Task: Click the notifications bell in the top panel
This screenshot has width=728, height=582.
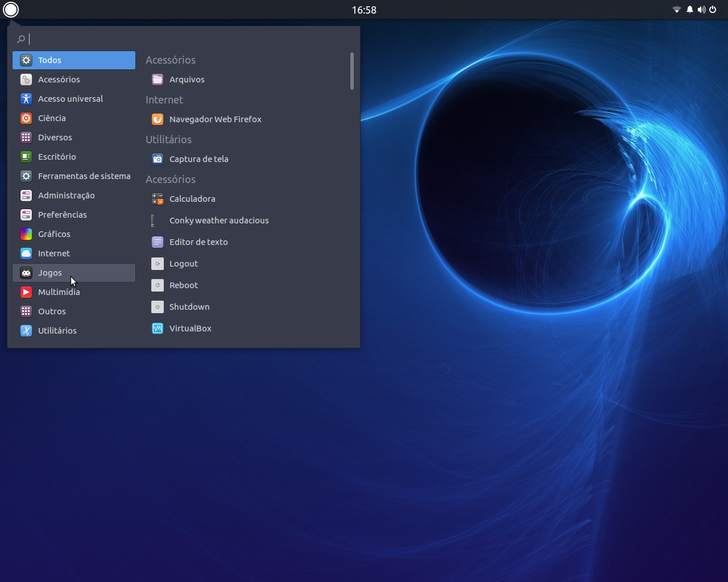Action: (x=689, y=10)
